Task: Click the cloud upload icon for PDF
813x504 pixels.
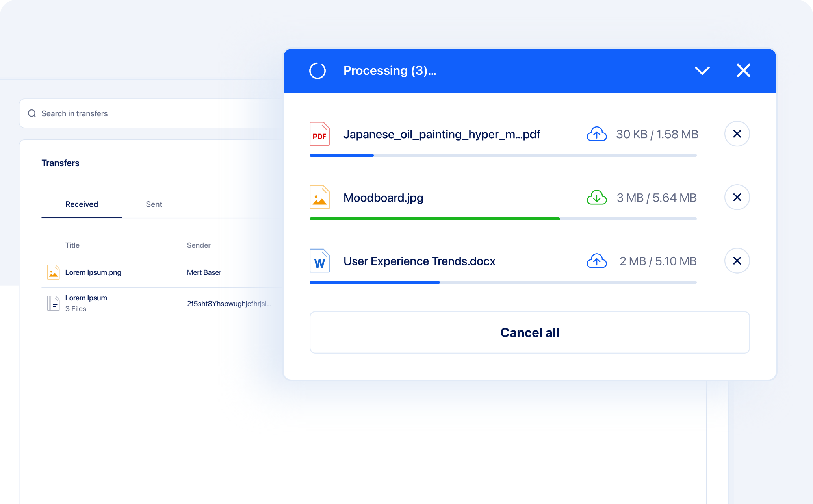Action: point(596,134)
